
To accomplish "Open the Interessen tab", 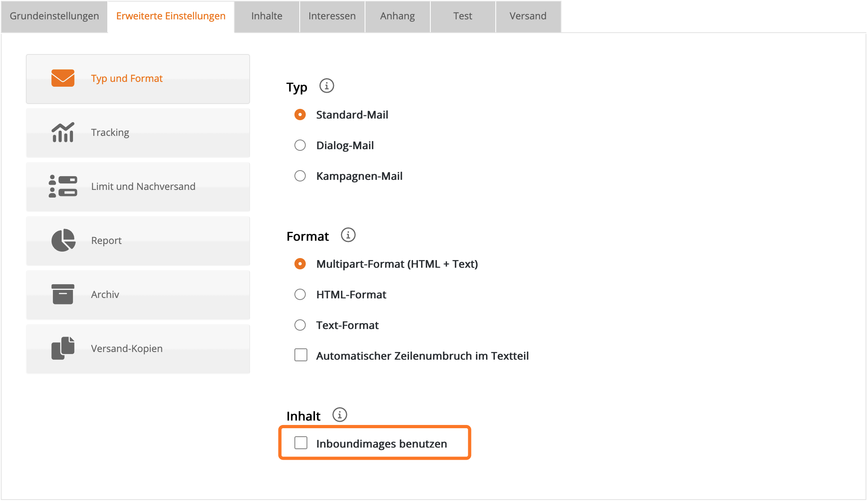I will [x=332, y=16].
